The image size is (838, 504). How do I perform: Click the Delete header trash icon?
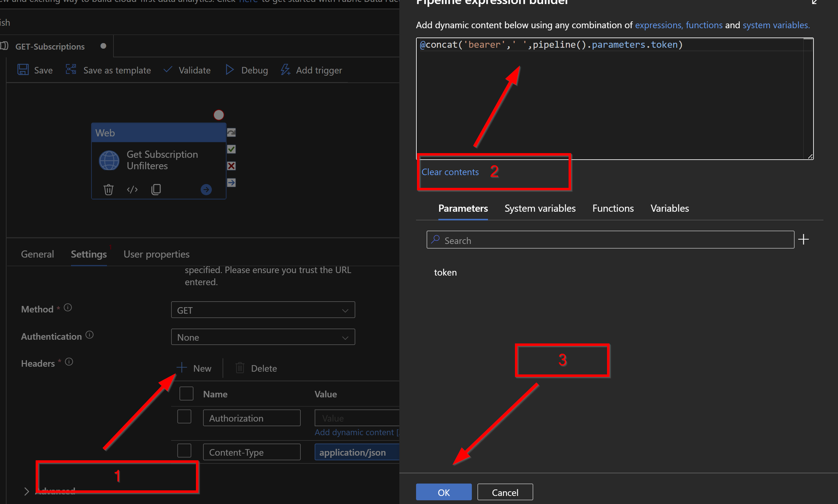click(240, 368)
